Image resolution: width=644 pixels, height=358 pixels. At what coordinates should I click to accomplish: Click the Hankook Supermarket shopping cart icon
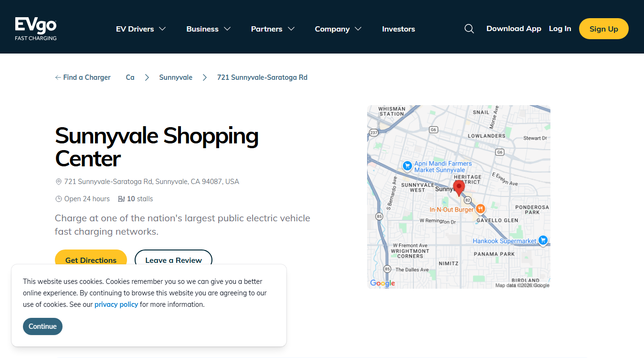coord(543,240)
